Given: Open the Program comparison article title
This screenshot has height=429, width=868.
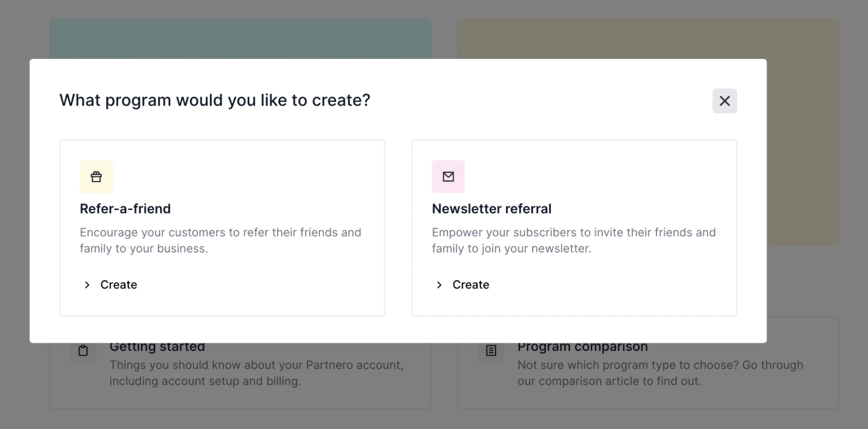Looking at the screenshot, I should (582, 347).
